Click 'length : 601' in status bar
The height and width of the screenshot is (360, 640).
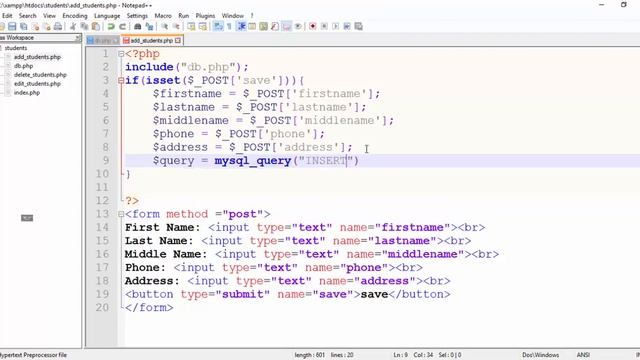click(309, 355)
